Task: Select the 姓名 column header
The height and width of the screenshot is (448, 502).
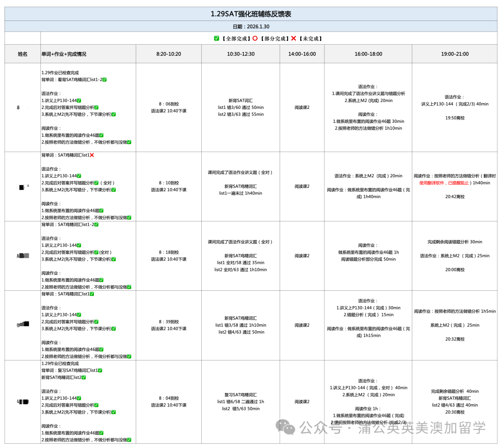Action: [x=23, y=54]
